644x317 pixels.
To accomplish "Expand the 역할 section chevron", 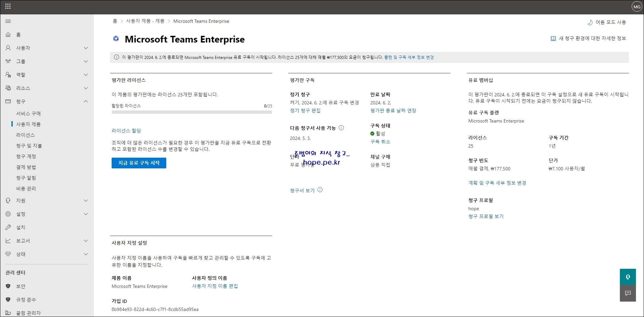I will [x=86, y=75].
